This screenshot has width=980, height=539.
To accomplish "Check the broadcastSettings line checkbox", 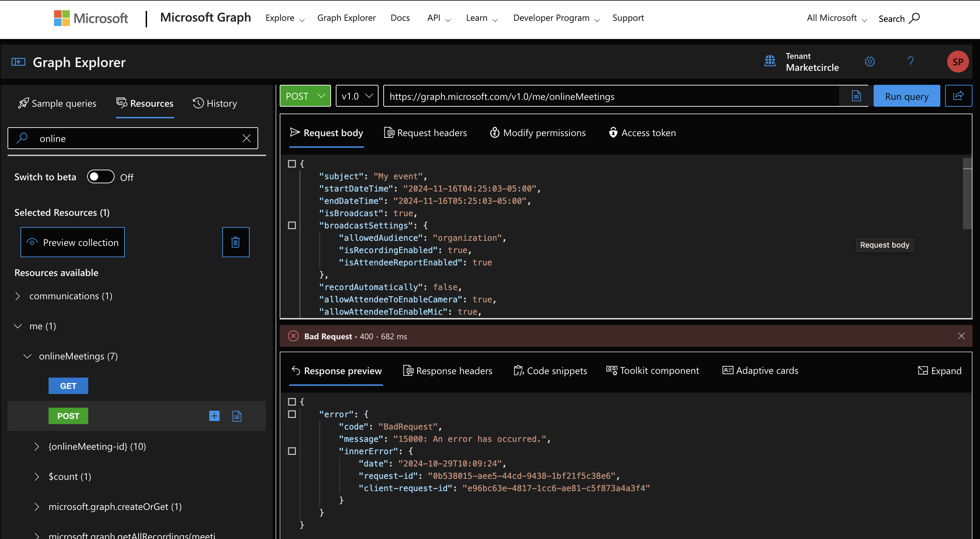I will click(x=292, y=225).
